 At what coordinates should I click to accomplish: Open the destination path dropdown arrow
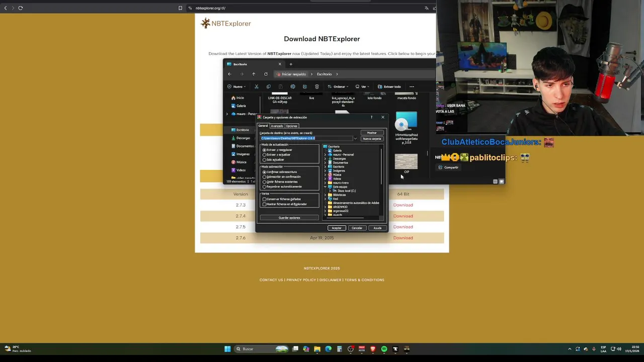coord(355,139)
